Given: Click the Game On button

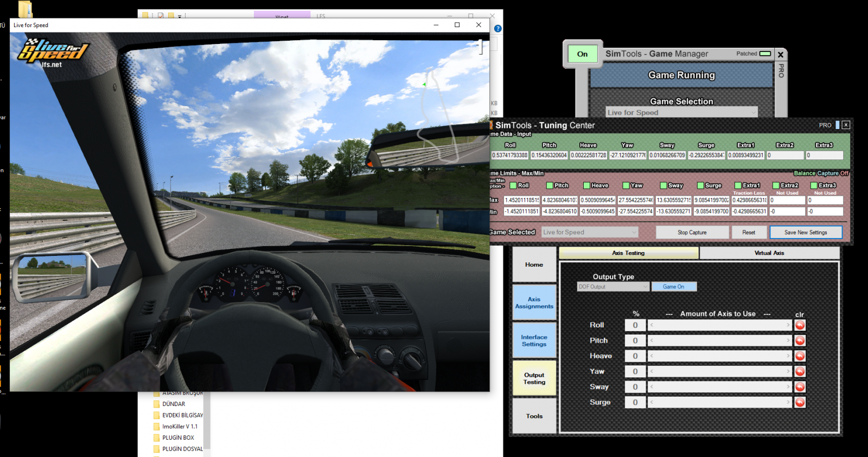Looking at the screenshot, I should (x=673, y=287).
